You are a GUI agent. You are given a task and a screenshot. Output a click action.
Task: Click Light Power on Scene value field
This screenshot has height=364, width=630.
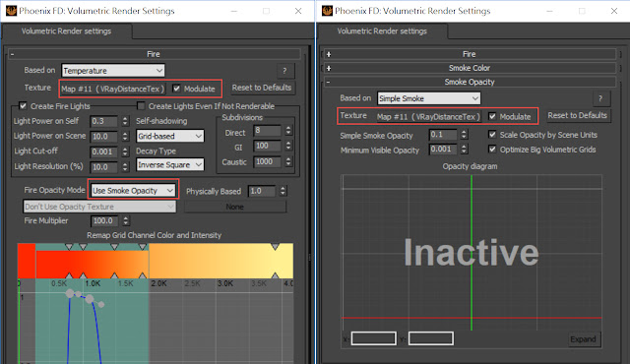click(104, 137)
